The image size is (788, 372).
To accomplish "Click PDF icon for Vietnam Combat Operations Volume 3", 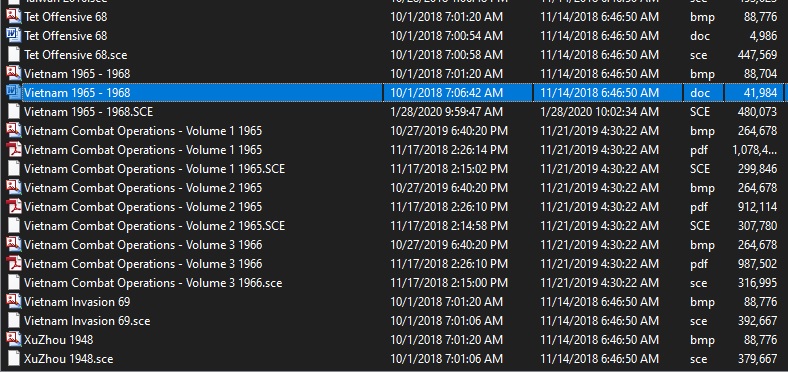I will (x=14, y=263).
